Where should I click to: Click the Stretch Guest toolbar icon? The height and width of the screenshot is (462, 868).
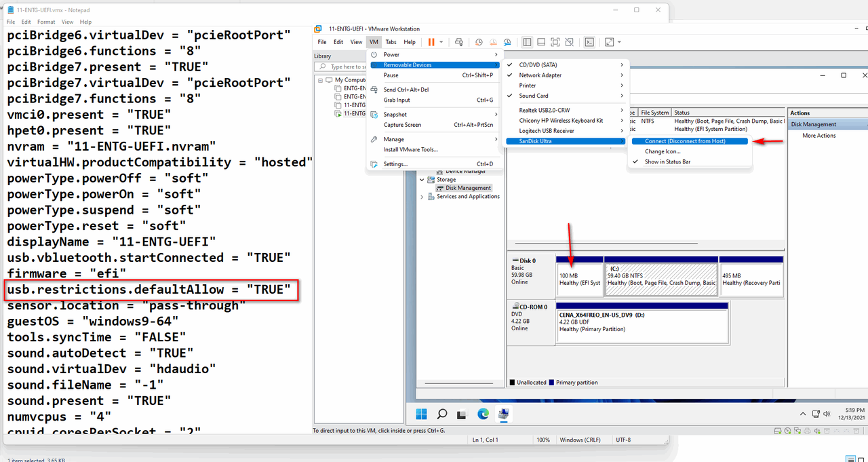coord(609,42)
